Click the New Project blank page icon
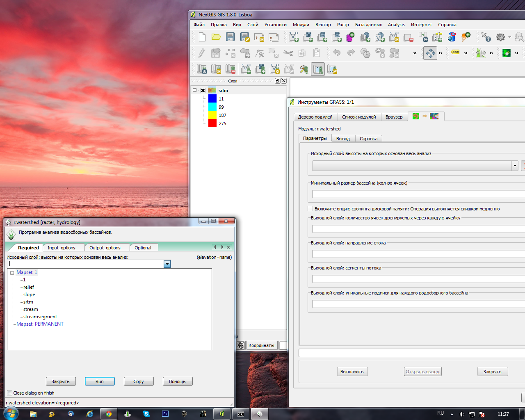525x420 pixels. coord(202,37)
